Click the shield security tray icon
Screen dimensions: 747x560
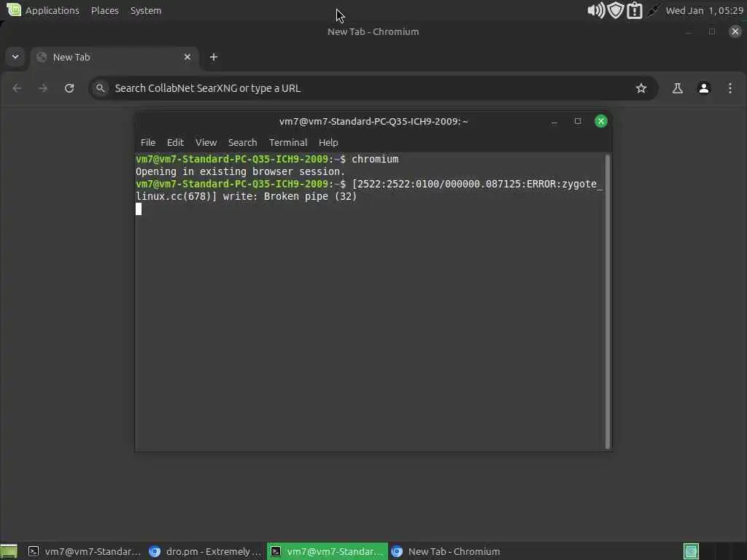coord(615,10)
